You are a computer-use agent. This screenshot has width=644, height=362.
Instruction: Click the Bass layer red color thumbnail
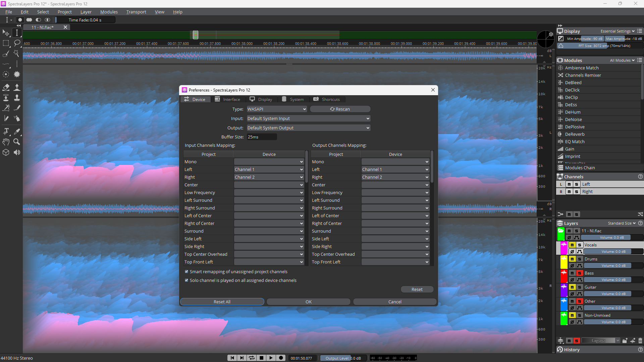tap(564, 277)
